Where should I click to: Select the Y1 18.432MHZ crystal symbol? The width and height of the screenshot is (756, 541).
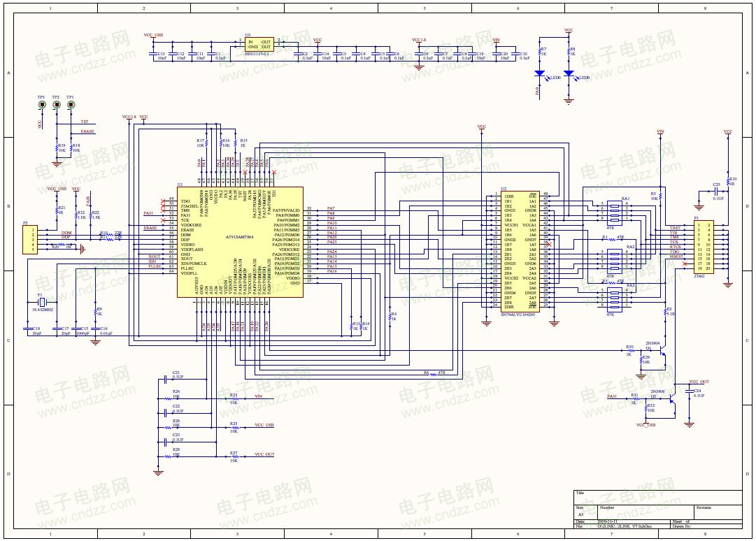43,301
